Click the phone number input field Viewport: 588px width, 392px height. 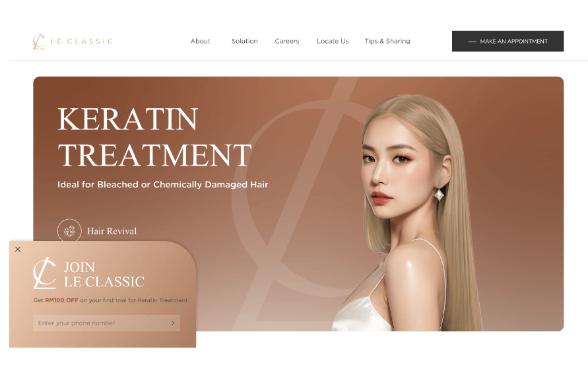(x=99, y=323)
